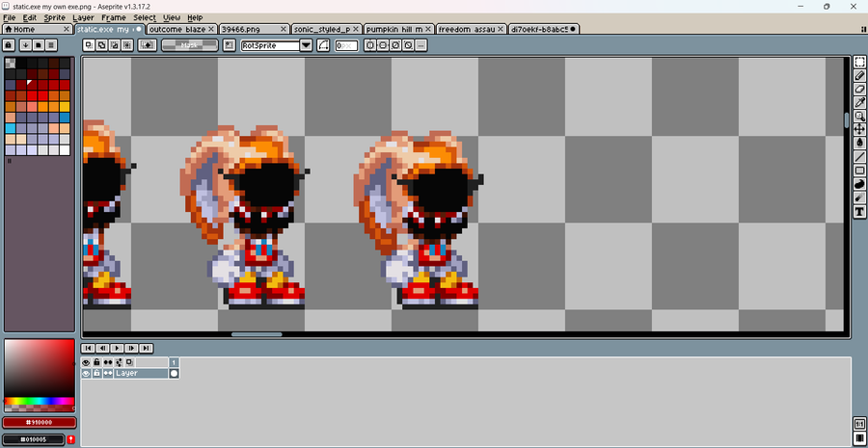Expand more symmetry options ellipsis button
Viewport: 868px width, 448px height.
point(421,45)
